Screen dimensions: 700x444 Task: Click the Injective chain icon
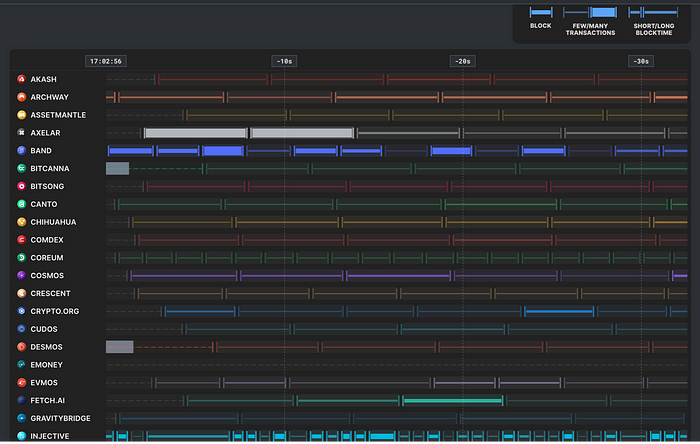tap(21, 436)
